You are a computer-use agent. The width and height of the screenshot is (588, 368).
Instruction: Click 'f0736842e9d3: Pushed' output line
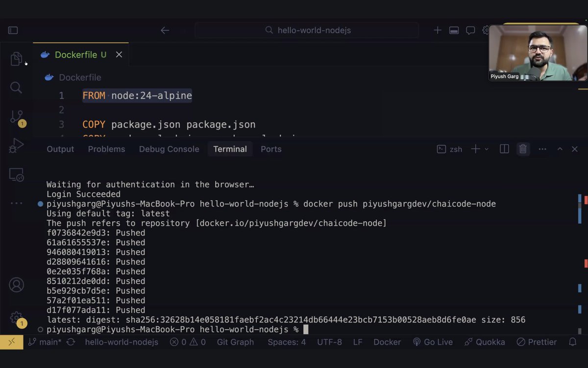[96, 233]
